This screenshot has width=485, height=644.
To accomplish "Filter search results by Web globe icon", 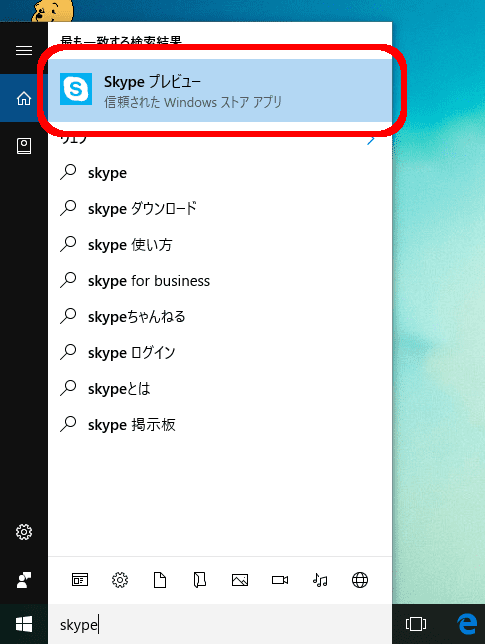I will (x=360, y=580).
